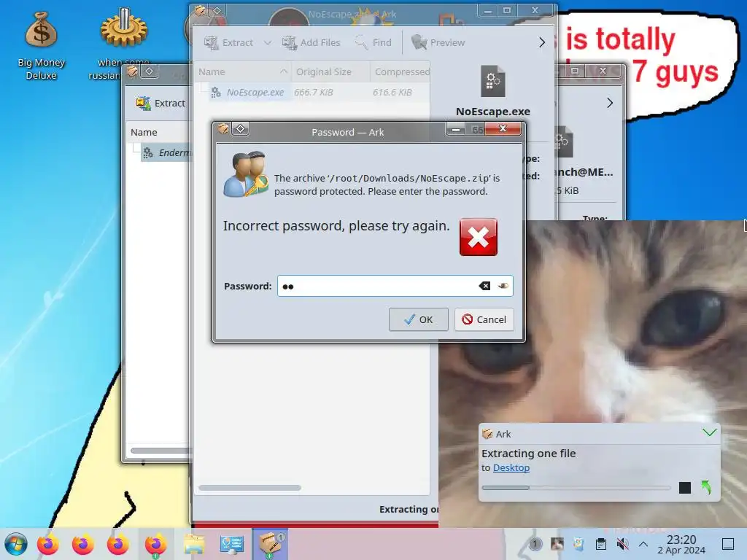
Task: Click the second Firefox icon on the taskbar
Action: click(x=83, y=544)
